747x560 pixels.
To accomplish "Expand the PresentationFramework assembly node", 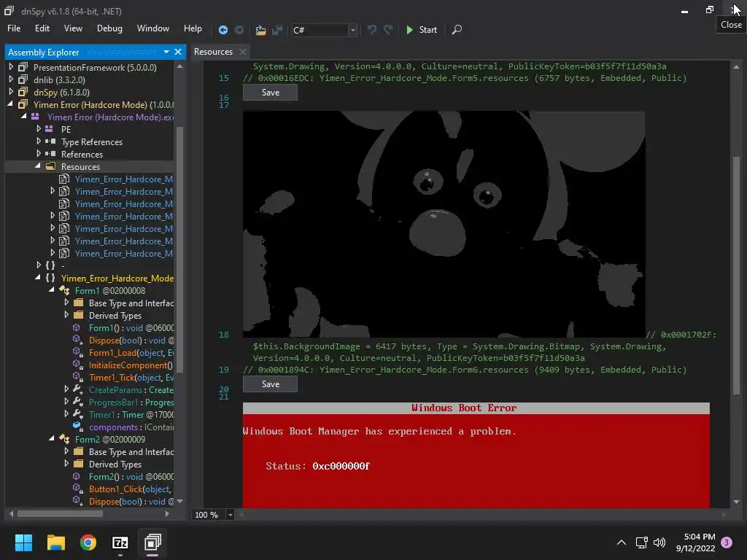I will 11,67.
